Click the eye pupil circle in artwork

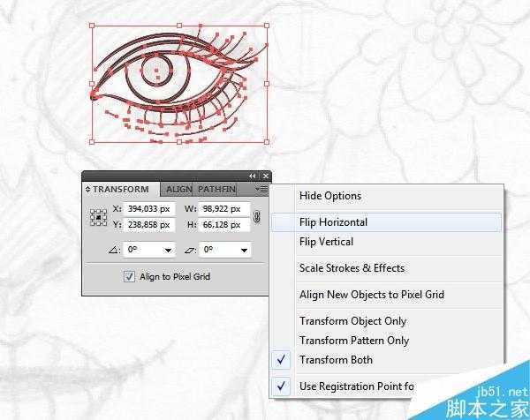[157, 71]
